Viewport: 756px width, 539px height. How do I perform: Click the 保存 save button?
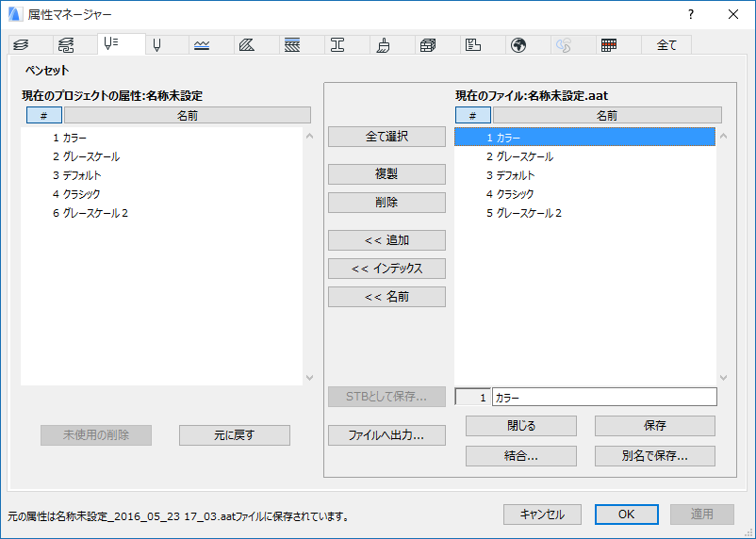[655, 426]
